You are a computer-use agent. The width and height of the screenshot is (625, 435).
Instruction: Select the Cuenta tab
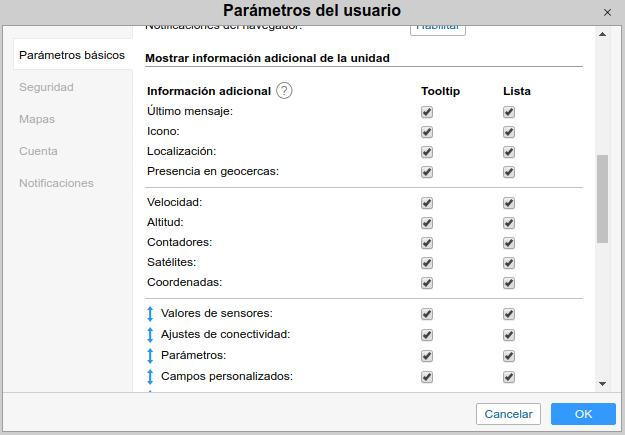tap(38, 151)
